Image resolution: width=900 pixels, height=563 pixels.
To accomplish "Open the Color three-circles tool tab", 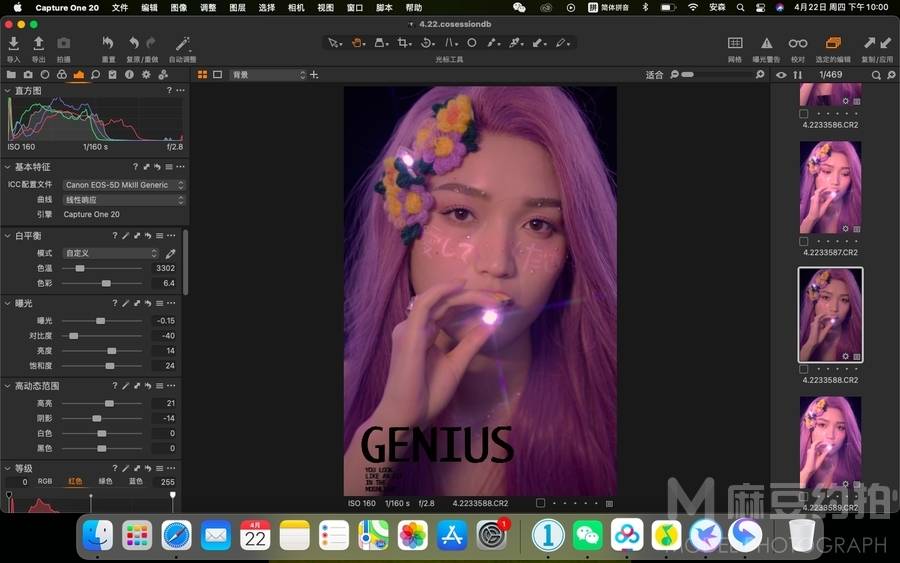I will pyautogui.click(x=61, y=75).
